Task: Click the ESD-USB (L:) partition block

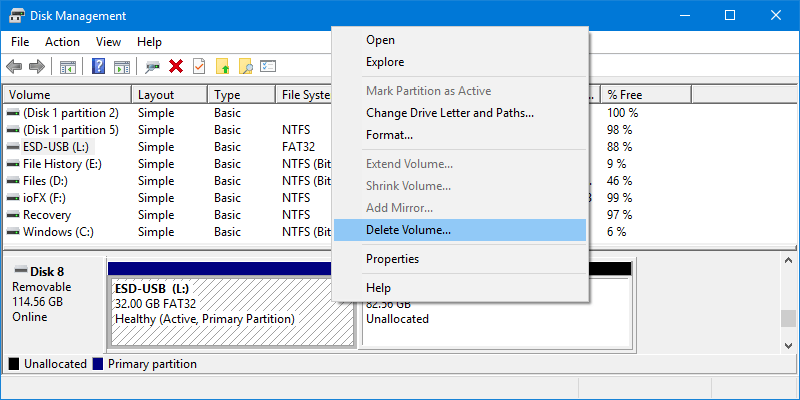Action: (230, 305)
